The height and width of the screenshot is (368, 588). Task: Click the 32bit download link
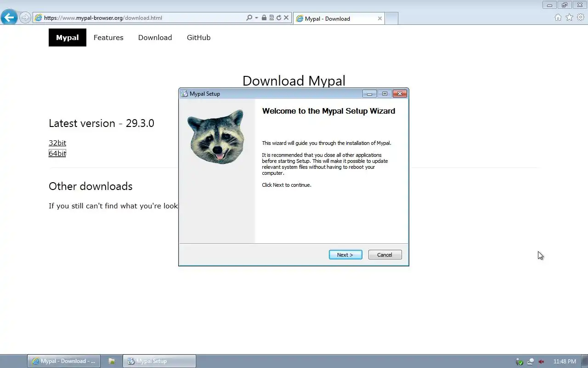tap(57, 143)
